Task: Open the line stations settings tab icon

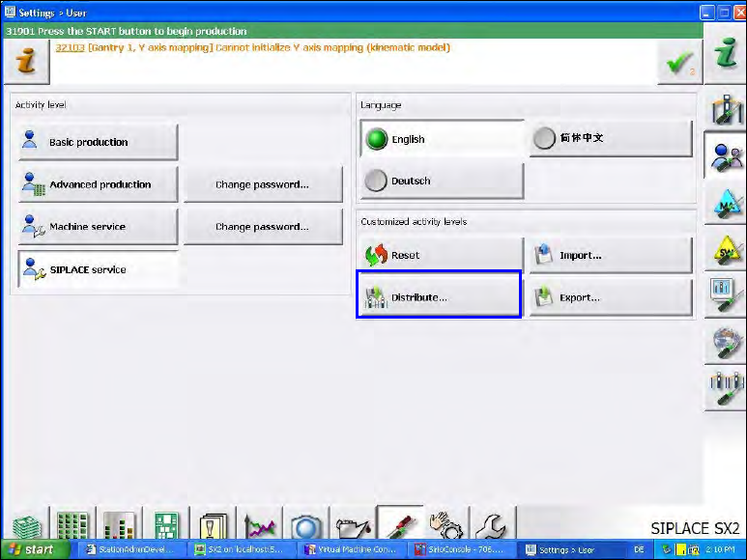Action: pyautogui.click(x=725, y=390)
